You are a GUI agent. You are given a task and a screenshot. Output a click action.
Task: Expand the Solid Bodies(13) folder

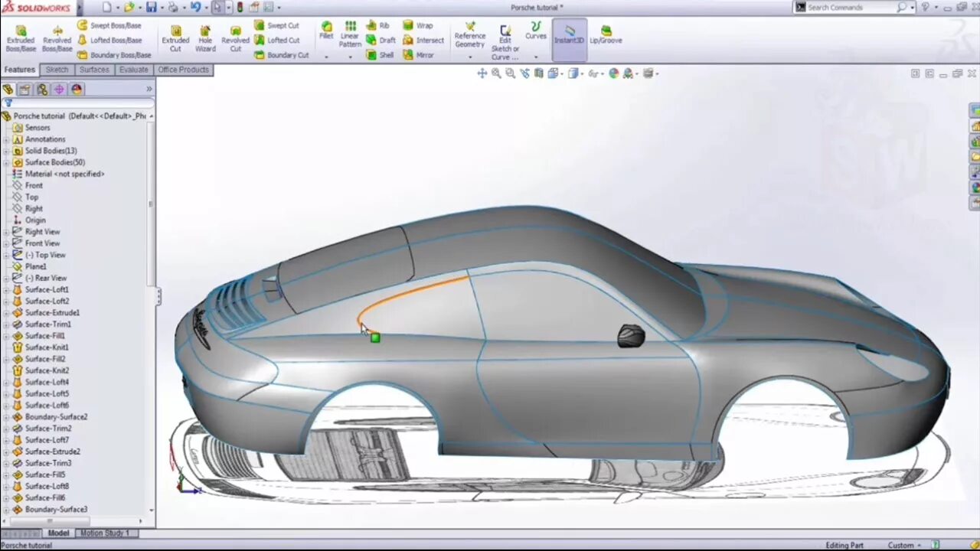pyautogui.click(x=7, y=151)
